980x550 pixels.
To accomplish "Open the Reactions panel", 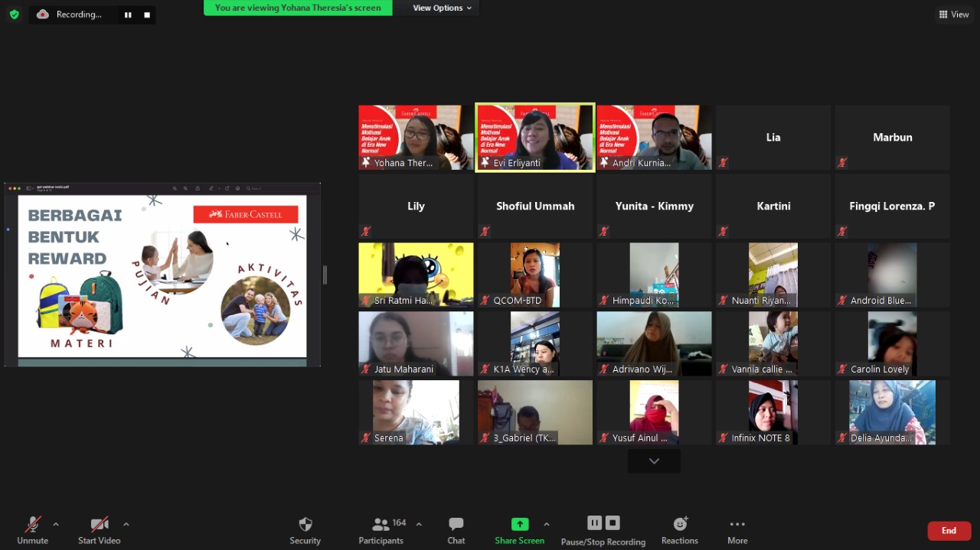I will point(679,529).
